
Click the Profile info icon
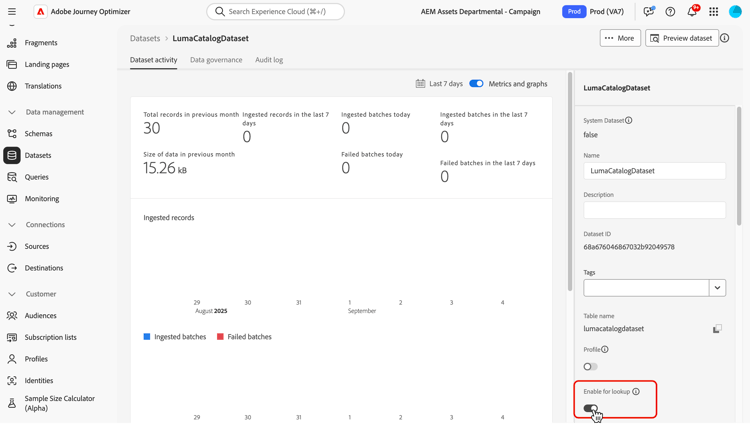[x=605, y=349]
